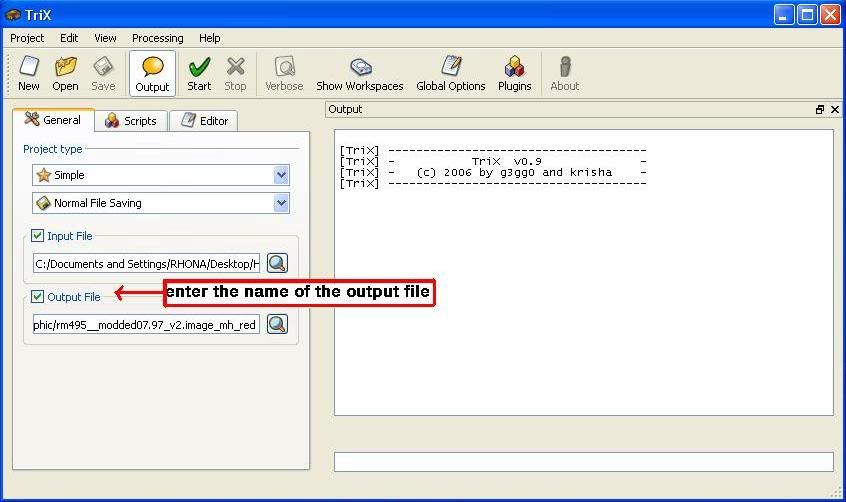Expand the Simple project type dropdown
Viewport: 846px width, 502px height.
click(x=281, y=175)
